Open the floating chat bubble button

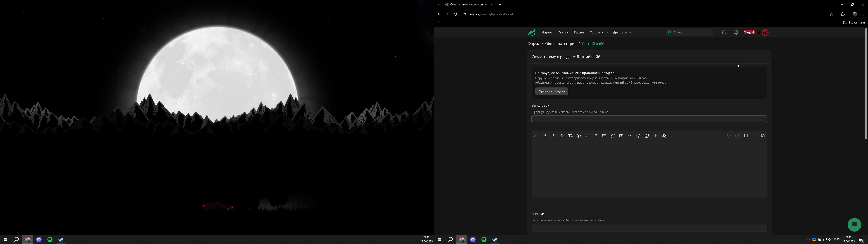point(854,225)
